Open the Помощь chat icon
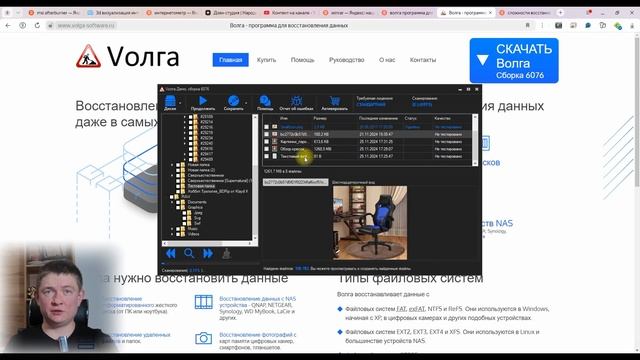 click(265, 100)
